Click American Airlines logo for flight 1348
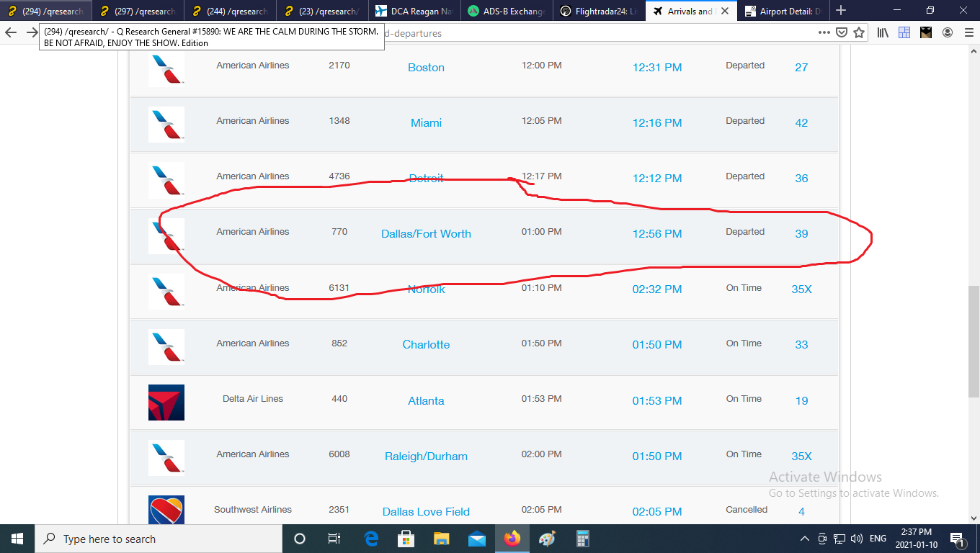 tap(166, 125)
